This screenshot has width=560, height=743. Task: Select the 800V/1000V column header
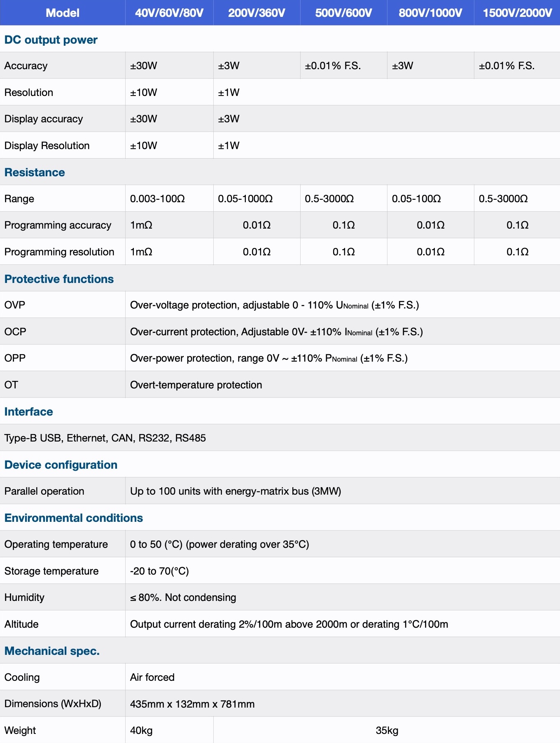click(430, 13)
